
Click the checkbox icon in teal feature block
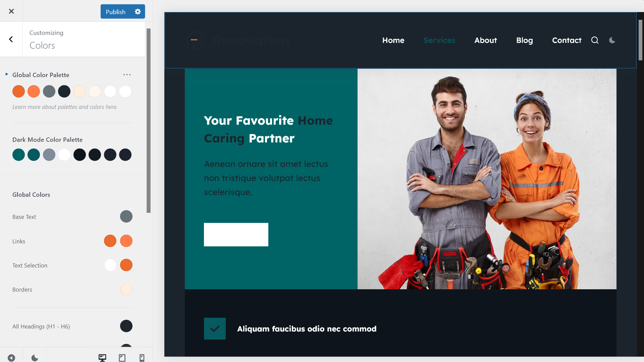(x=215, y=328)
